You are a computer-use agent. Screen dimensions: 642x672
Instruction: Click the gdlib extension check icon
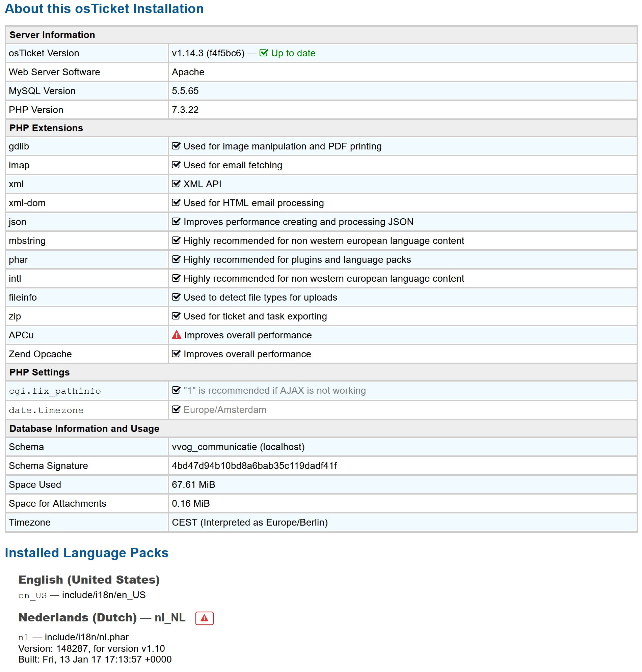(x=176, y=146)
